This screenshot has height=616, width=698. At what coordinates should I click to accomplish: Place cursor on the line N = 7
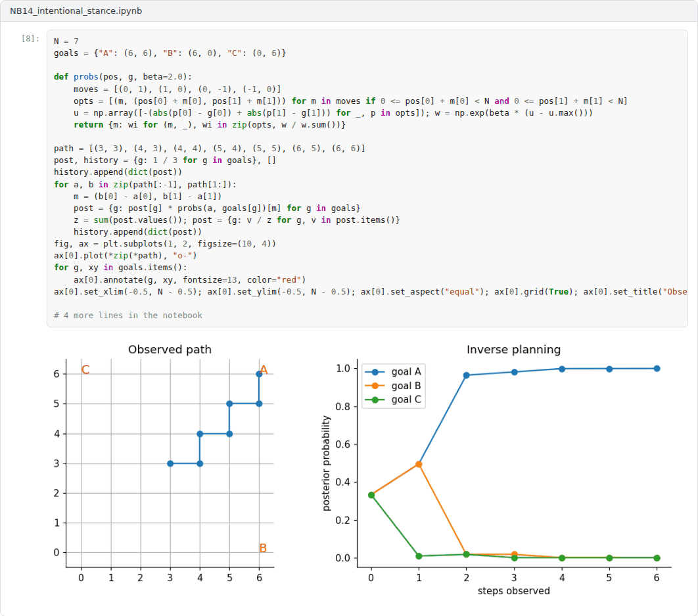pos(66,41)
